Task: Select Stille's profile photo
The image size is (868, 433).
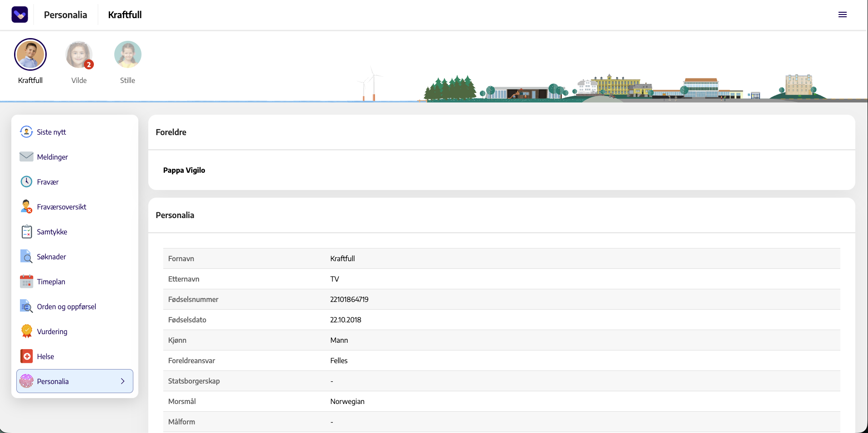Action: coord(127,54)
